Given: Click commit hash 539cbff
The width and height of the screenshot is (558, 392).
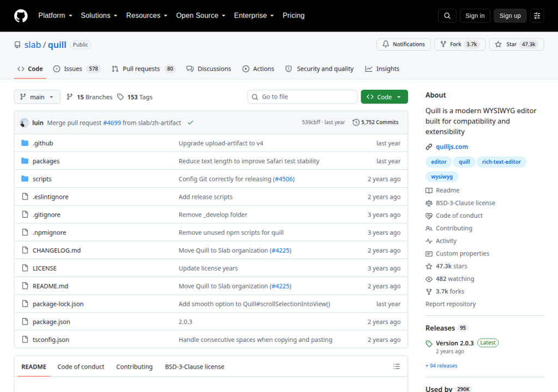Looking at the screenshot, I should pyautogui.click(x=311, y=122).
